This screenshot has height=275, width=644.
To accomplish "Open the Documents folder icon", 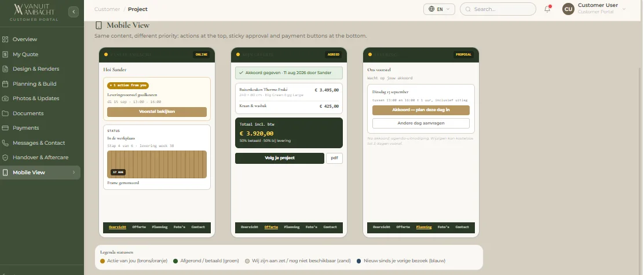I will (5, 113).
